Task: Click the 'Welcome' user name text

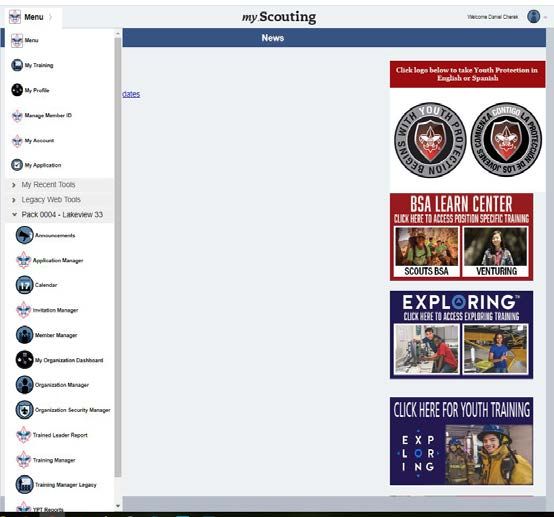Action: (x=493, y=17)
